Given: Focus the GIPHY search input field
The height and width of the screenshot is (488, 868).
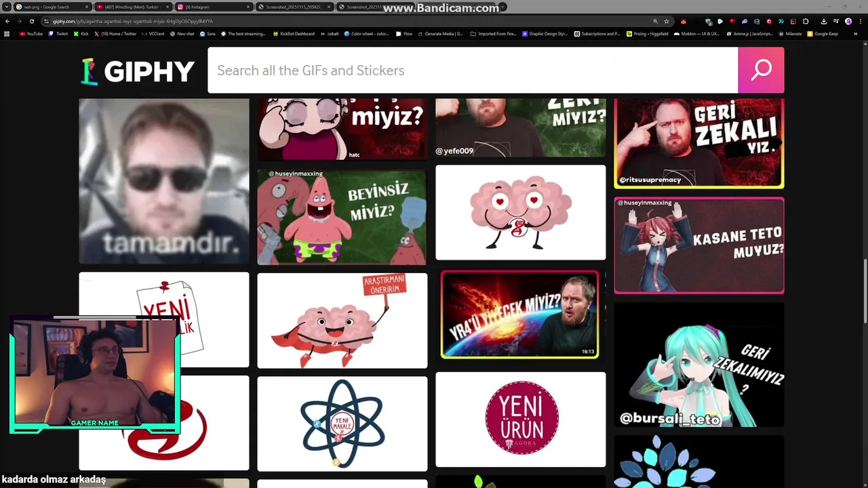Looking at the screenshot, I should pyautogui.click(x=473, y=70).
